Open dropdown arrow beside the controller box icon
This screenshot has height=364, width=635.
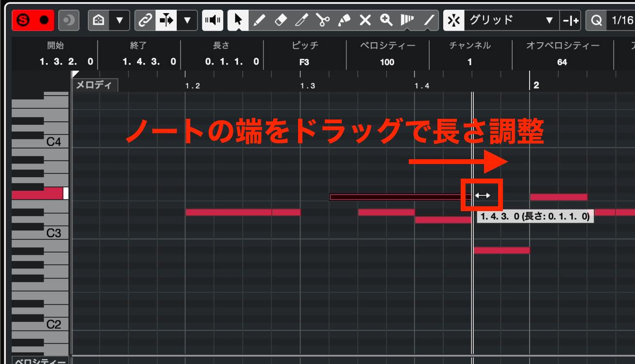(119, 20)
